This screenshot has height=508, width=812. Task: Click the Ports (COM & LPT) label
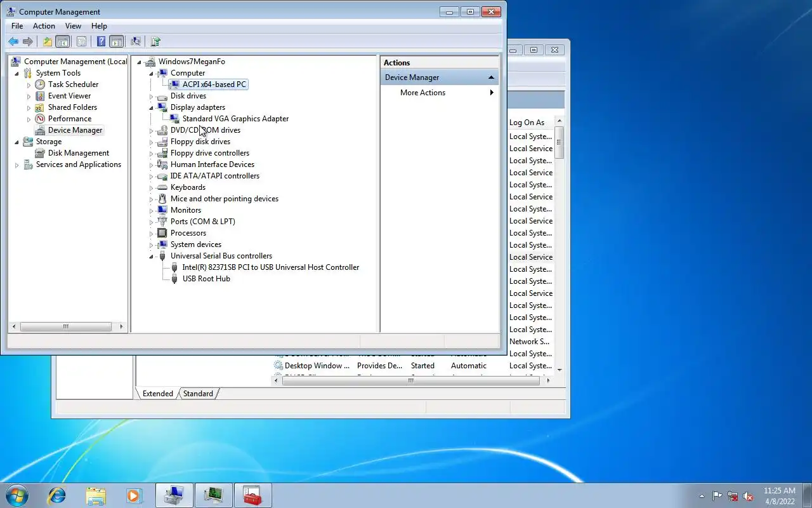(x=203, y=222)
